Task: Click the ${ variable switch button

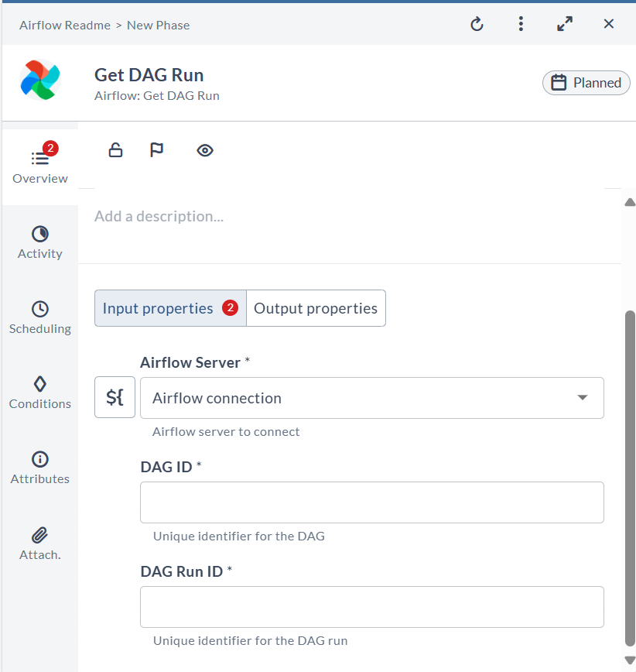Action: pos(115,398)
